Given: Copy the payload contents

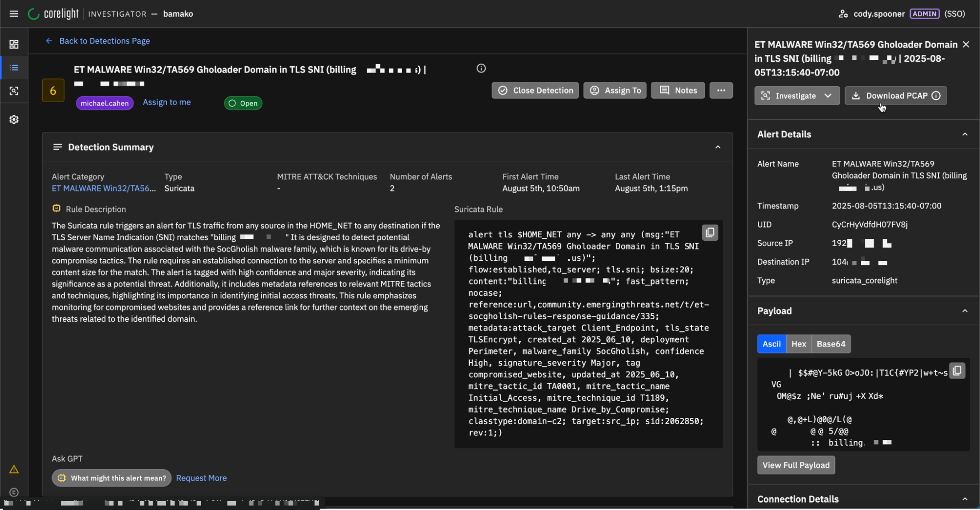Looking at the screenshot, I should (x=957, y=371).
